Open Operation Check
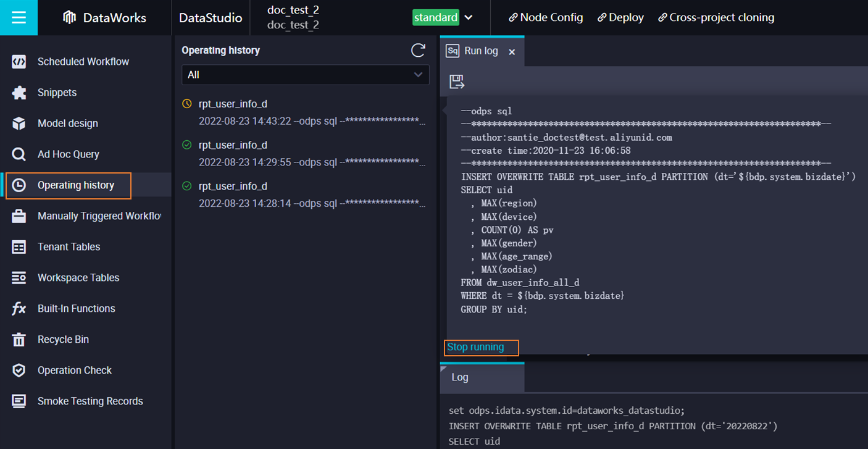Screen dimensions: 868x449 (x=75, y=371)
